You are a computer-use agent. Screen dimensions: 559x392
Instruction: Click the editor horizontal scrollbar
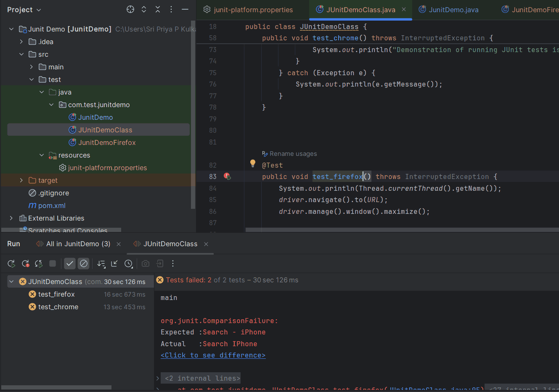(402, 230)
